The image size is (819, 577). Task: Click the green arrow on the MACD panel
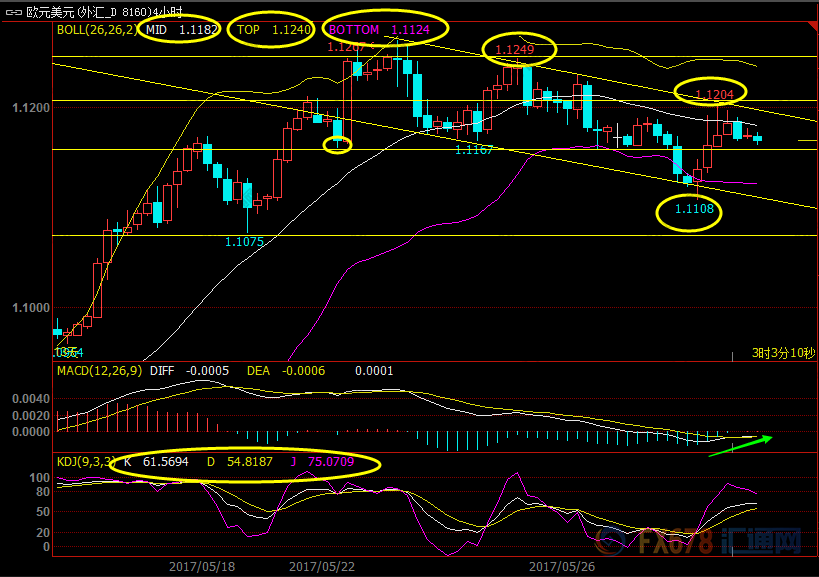click(740, 445)
